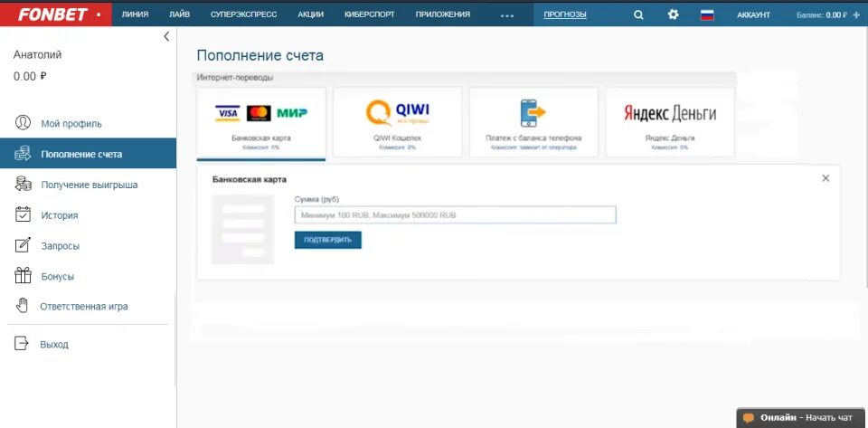Open Получение выигрыша in sidebar

[x=90, y=185]
